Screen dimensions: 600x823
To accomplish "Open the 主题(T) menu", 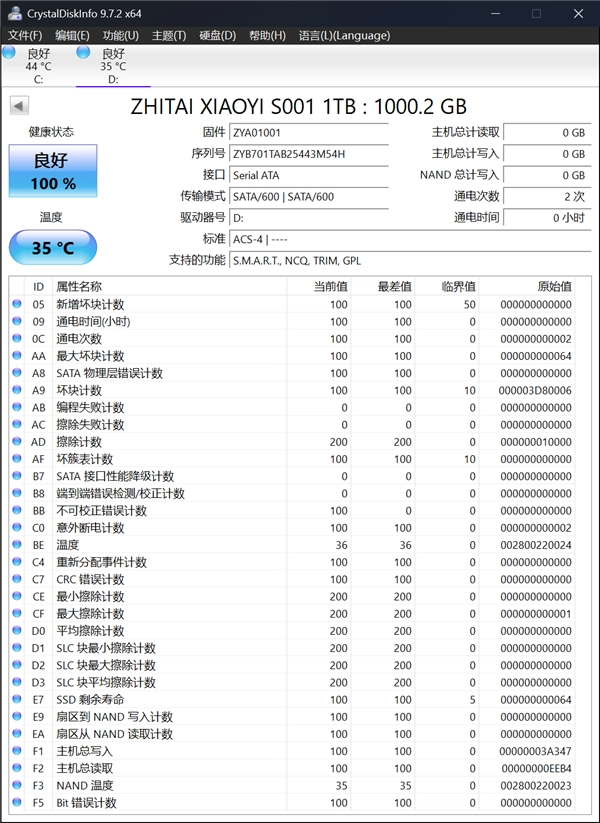I will click(x=168, y=36).
